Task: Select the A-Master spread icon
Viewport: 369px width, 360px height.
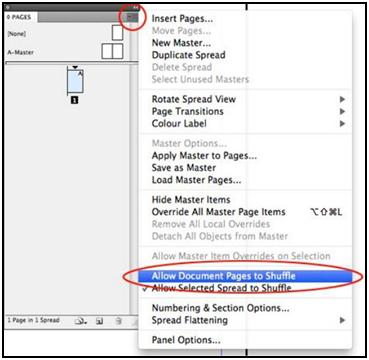Action: (112, 52)
